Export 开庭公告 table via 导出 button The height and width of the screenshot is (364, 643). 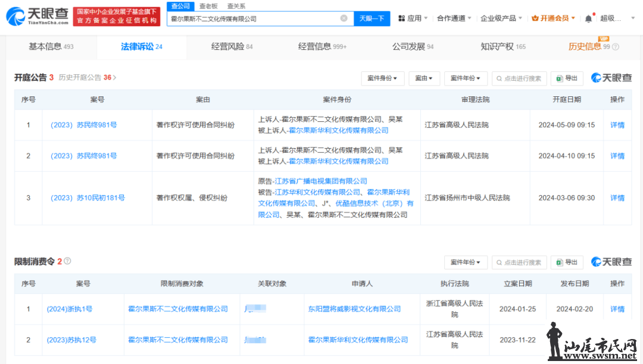pos(567,78)
